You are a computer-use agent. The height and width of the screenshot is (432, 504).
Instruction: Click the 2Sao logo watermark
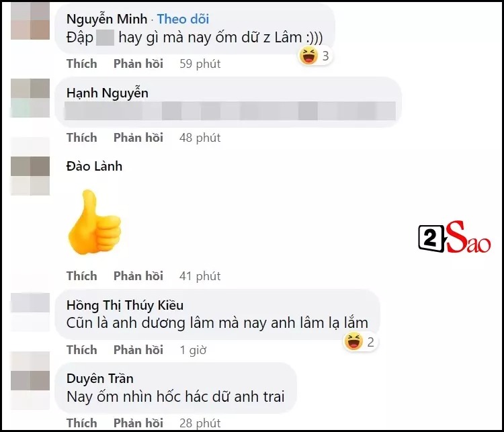(x=454, y=237)
